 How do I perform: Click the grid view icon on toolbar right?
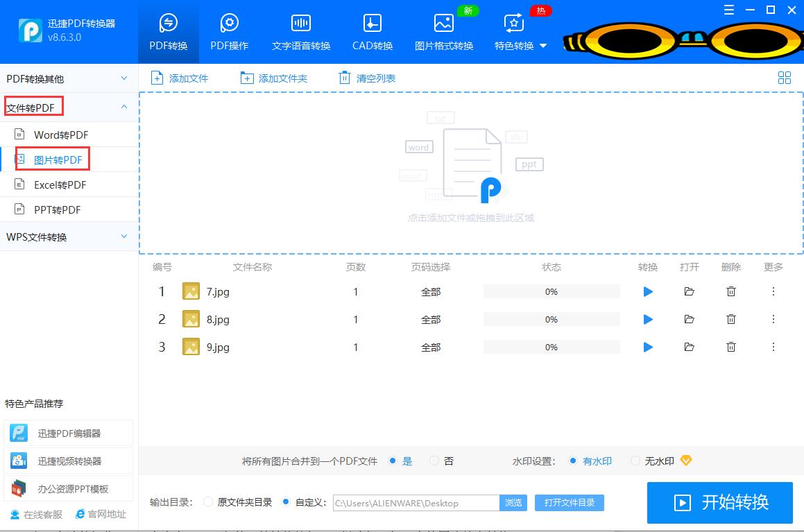(x=785, y=78)
